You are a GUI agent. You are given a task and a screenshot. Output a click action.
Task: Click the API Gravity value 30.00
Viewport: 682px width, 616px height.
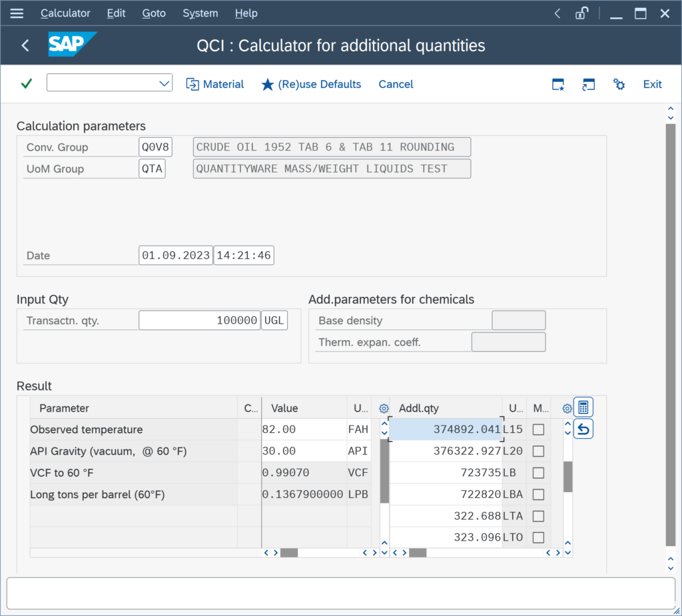click(304, 451)
